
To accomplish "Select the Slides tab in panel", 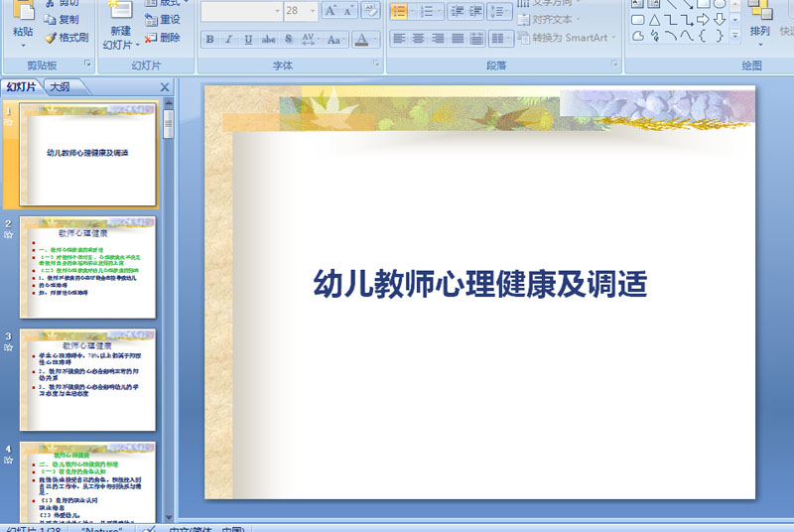I will (x=22, y=87).
